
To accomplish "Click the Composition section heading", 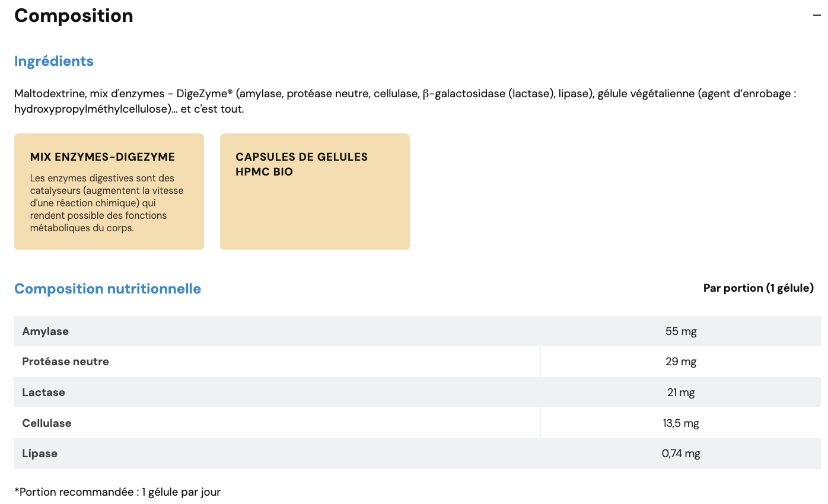I will pyautogui.click(x=74, y=16).
